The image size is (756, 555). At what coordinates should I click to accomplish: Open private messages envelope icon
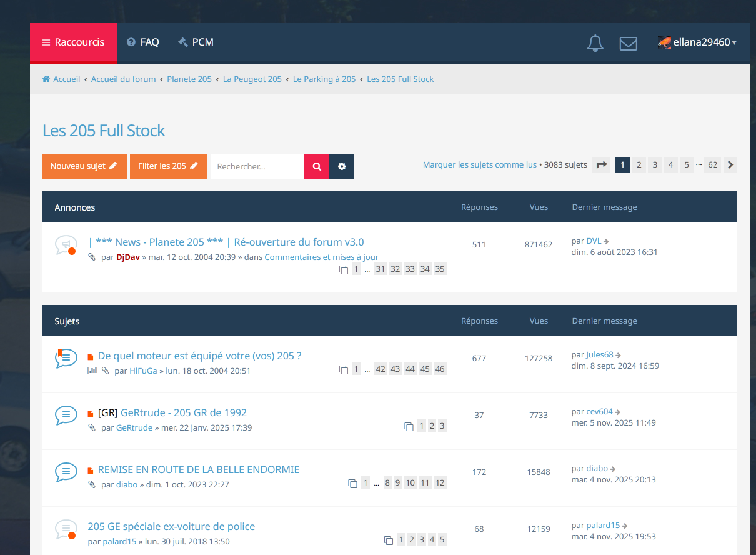click(x=628, y=43)
